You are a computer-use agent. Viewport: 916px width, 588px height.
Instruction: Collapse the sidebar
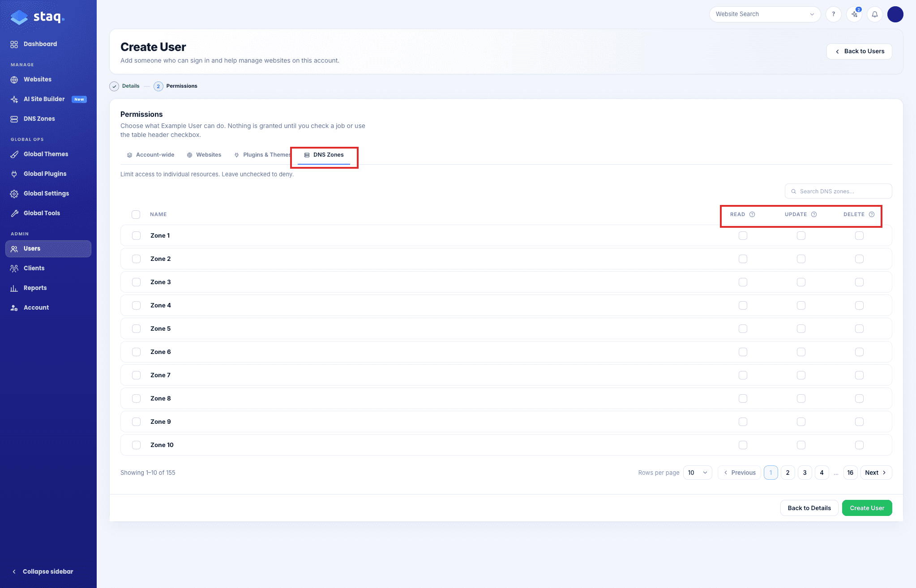click(43, 571)
